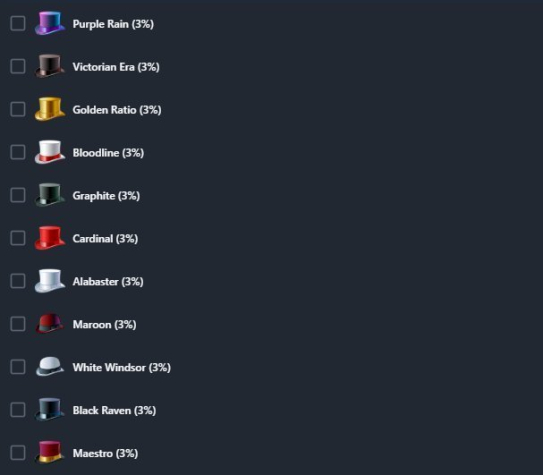This screenshot has height=475, width=543.
Task: Select the White Windsor (3%) label
Action: (x=122, y=367)
